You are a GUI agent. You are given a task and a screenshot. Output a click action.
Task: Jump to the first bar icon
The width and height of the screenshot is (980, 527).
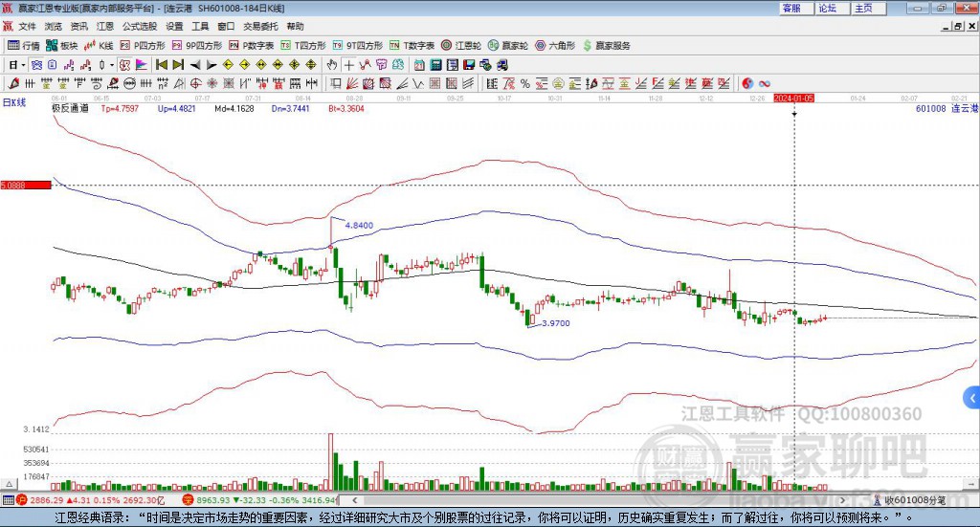pyautogui.click(x=161, y=65)
